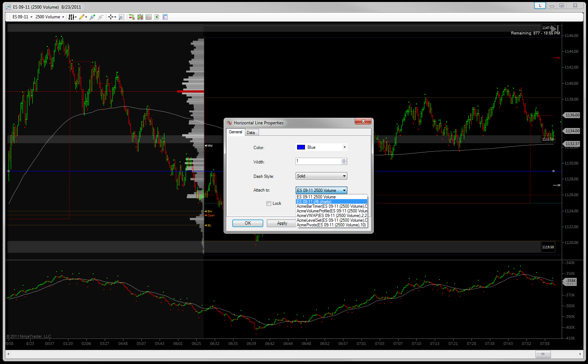Open the ES 09-11 instrument dropdown
This screenshot has width=588, height=364.
(22, 17)
